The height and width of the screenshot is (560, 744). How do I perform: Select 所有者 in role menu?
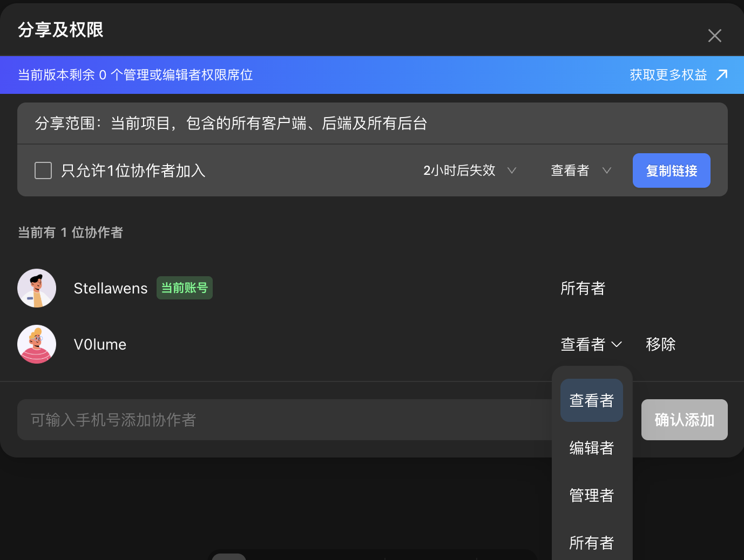(x=592, y=543)
